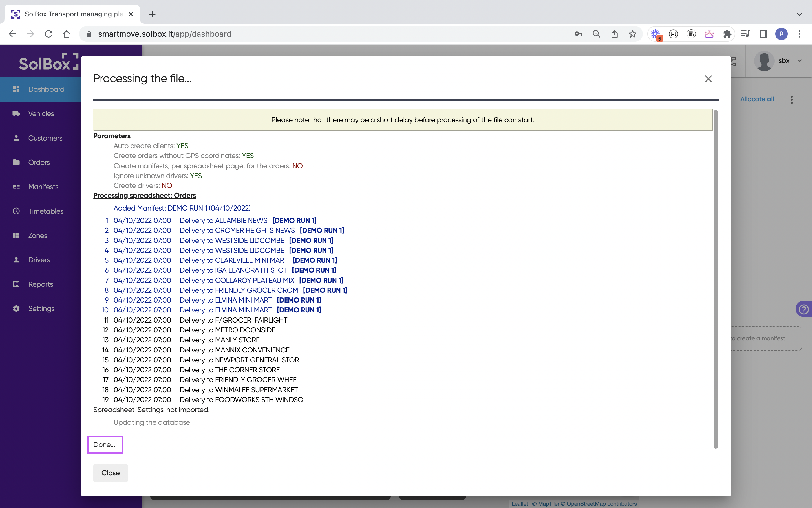
Task: Bookmark this page with star icon
Action: point(632,34)
